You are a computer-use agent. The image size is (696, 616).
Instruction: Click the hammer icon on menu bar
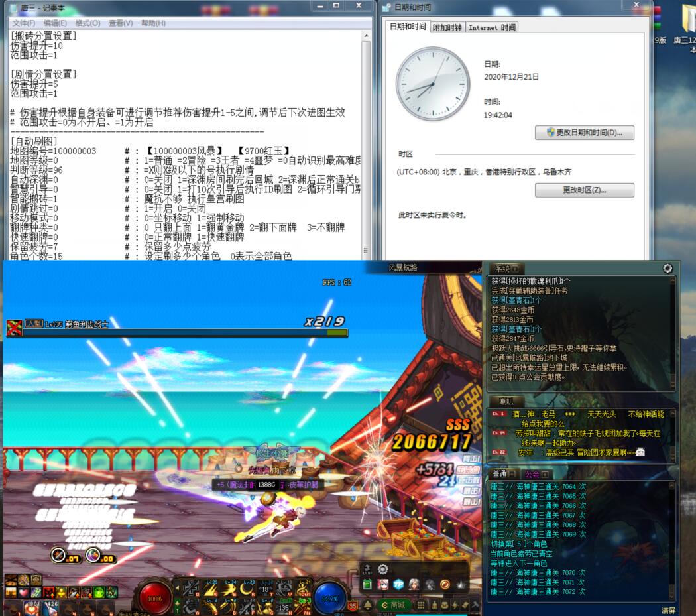(476, 605)
